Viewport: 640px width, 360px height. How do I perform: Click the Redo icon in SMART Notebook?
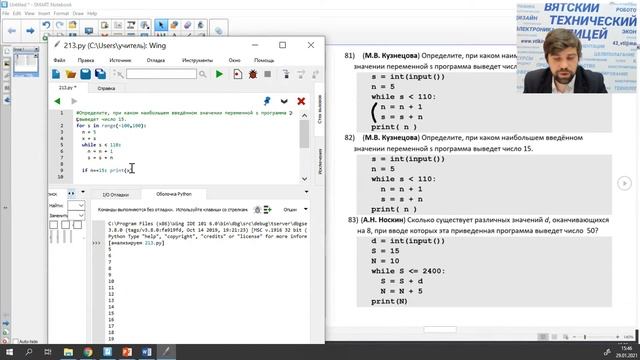pyautogui.click(x=60, y=25)
